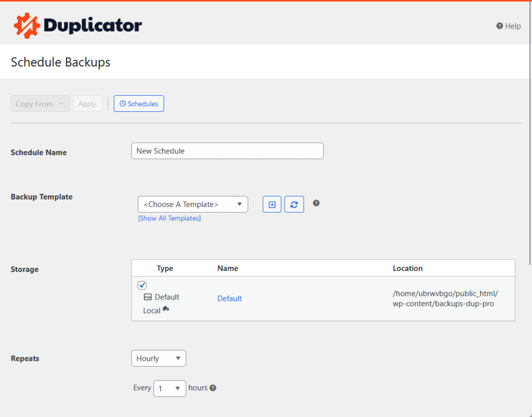This screenshot has height=417, width=532.
Task: Open the Help link
Action: (x=508, y=26)
